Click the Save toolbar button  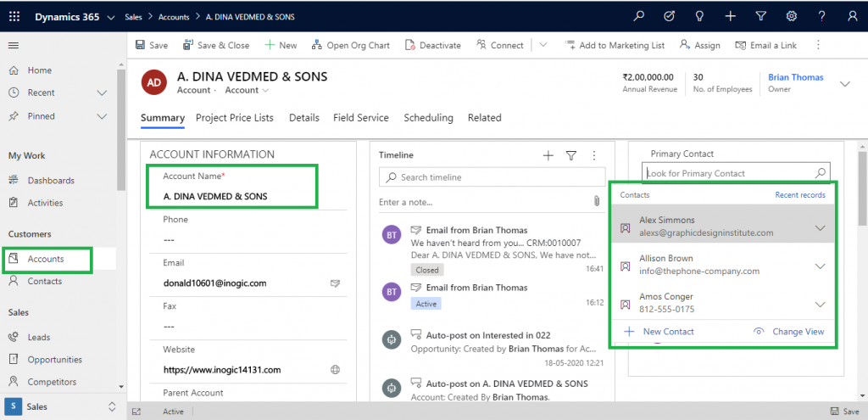[x=152, y=46]
